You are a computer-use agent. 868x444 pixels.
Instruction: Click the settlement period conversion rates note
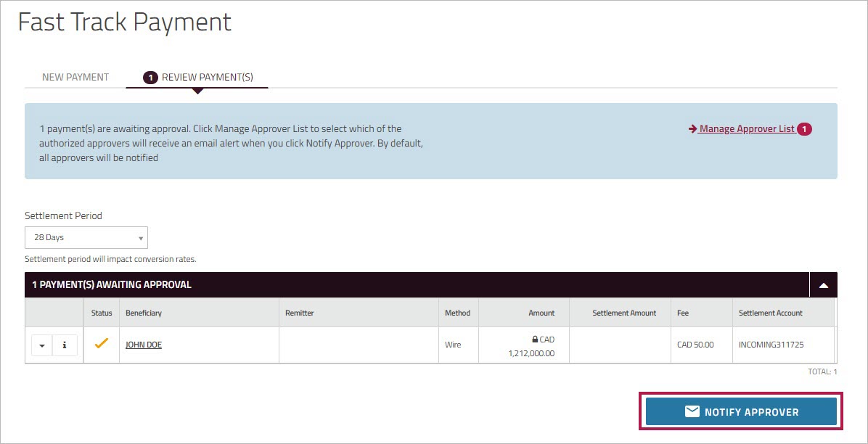(x=111, y=259)
